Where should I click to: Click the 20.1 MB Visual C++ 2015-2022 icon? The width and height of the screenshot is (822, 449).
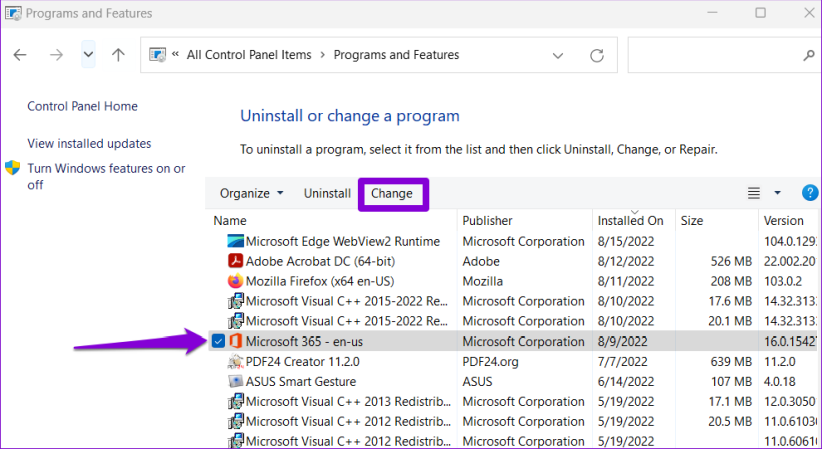coord(235,321)
